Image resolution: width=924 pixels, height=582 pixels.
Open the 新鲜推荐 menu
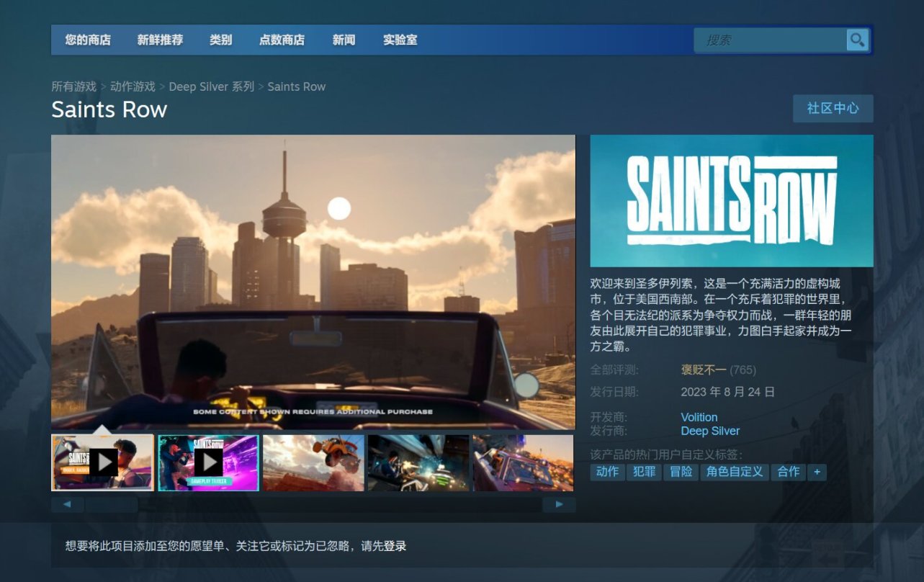[160, 40]
